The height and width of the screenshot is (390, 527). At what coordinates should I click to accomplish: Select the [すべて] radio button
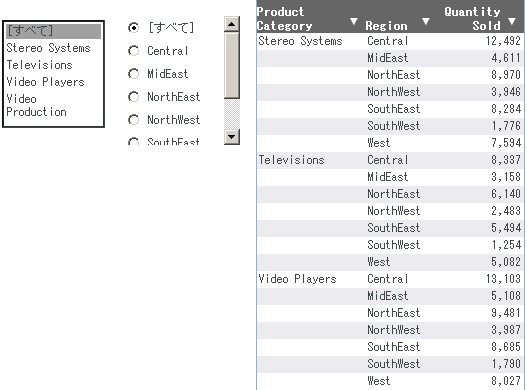133,28
